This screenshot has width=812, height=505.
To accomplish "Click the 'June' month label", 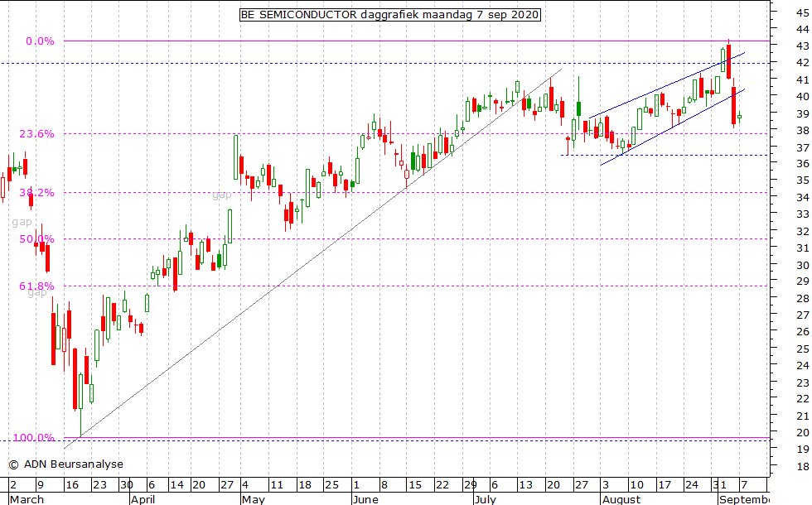I will point(365,499).
